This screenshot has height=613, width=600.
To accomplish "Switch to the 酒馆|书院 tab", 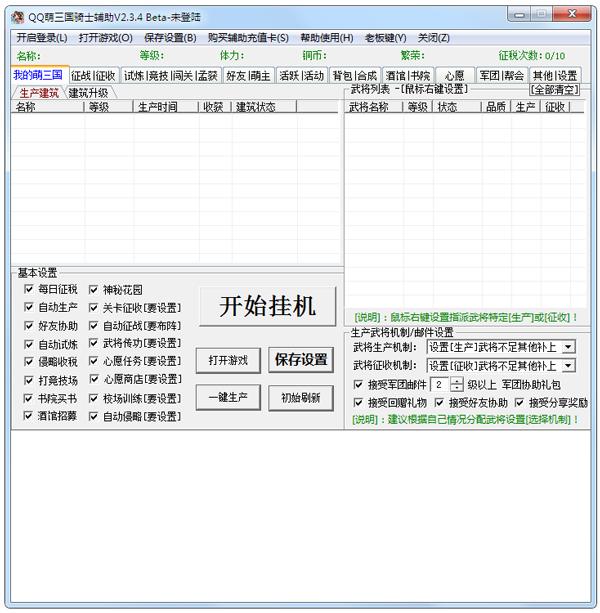I will pos(408,75).
